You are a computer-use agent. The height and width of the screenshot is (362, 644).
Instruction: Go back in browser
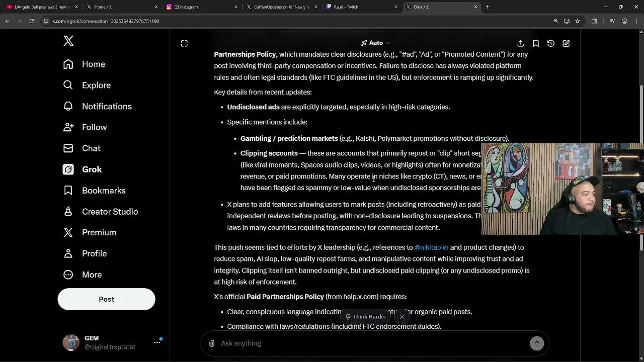pyautogui.click(x=8, y=21)
